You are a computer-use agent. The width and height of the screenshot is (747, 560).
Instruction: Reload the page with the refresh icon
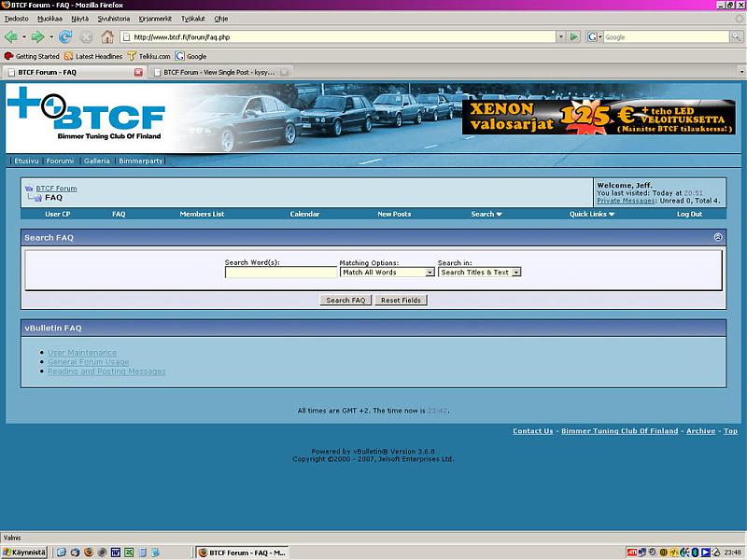pyautogui.click(x=65, y=37)
